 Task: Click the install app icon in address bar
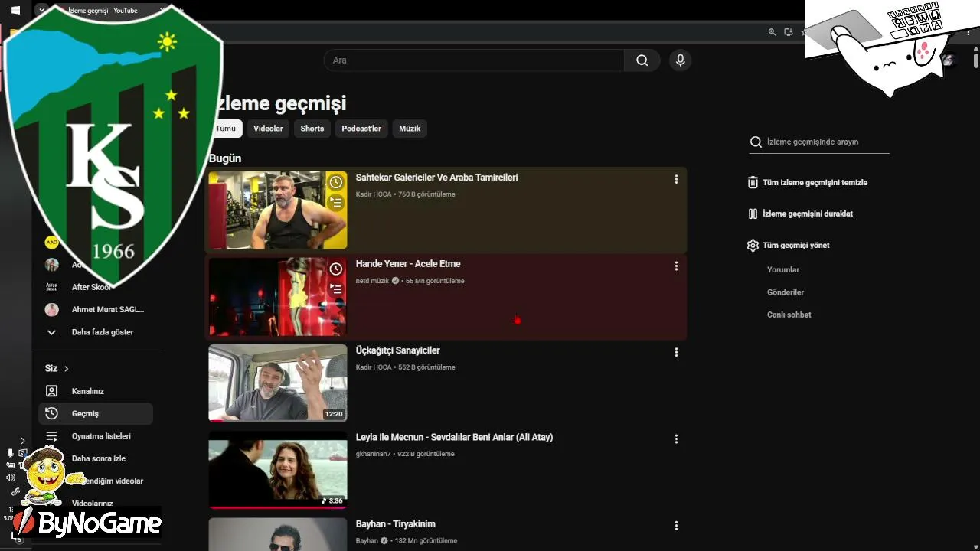(788, 31)
